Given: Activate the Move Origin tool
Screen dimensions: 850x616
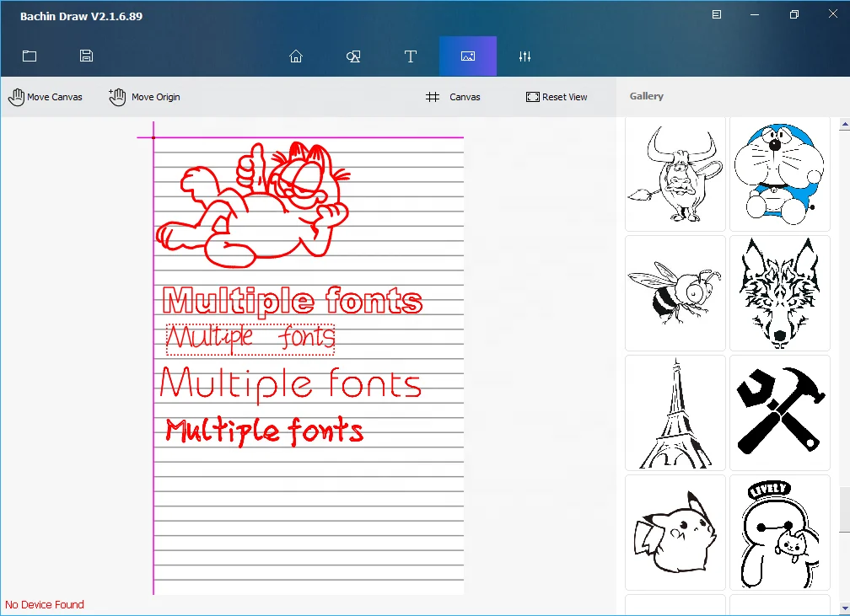Looking at the screenshot, I should (144, 97).
